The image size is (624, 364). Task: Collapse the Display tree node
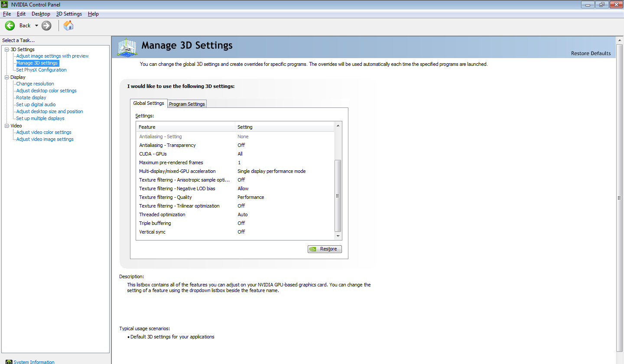click(6, 77)
